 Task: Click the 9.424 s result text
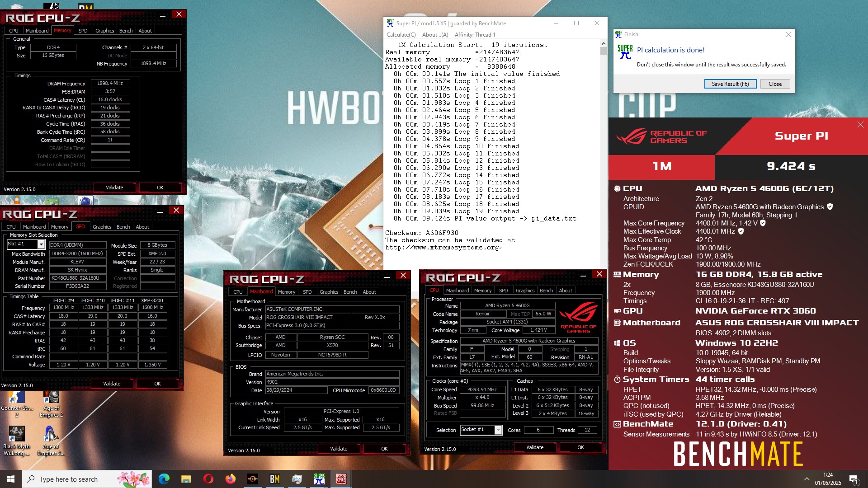pyautogui.click(x=791, y=166)
